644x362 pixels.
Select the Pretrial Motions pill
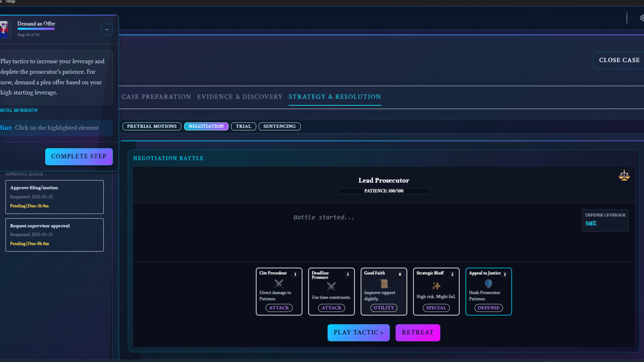click(x=152, y=126)
